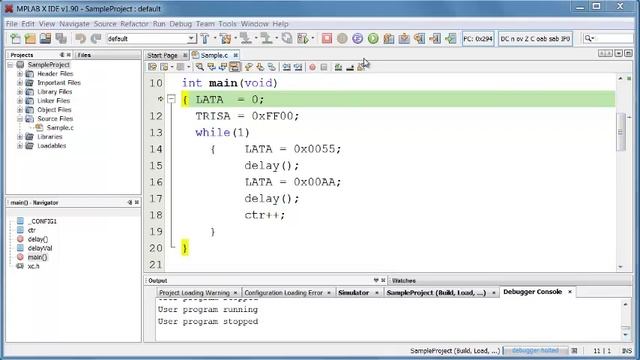Screen dimensions: 640x360
Task: Click Shift Line Right editor icon
Action: tap(298, 67)
